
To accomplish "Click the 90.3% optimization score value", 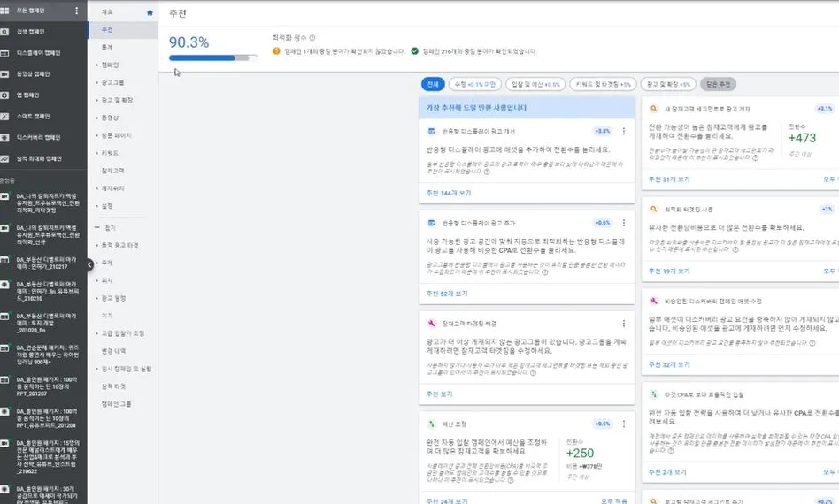I will point(189,42).
